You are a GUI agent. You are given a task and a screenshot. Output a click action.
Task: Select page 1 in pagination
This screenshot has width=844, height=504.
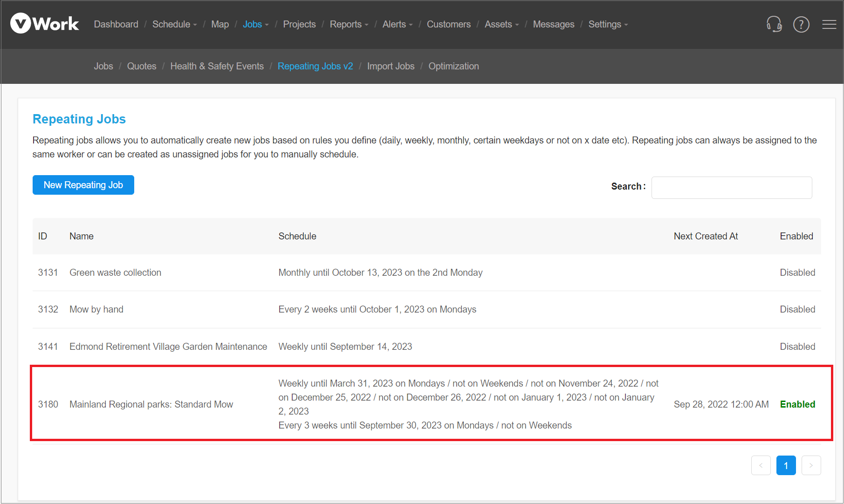click(786, 465)
